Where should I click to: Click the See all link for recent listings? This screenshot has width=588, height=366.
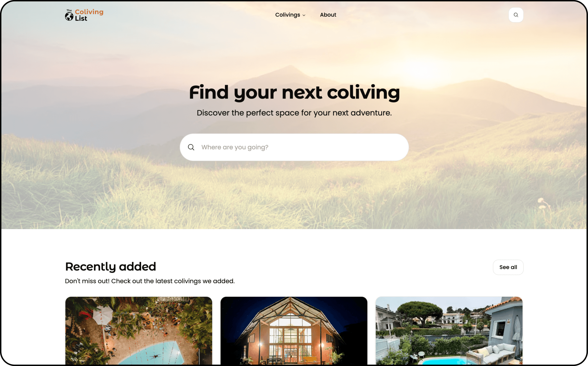(x=508, y=267)
